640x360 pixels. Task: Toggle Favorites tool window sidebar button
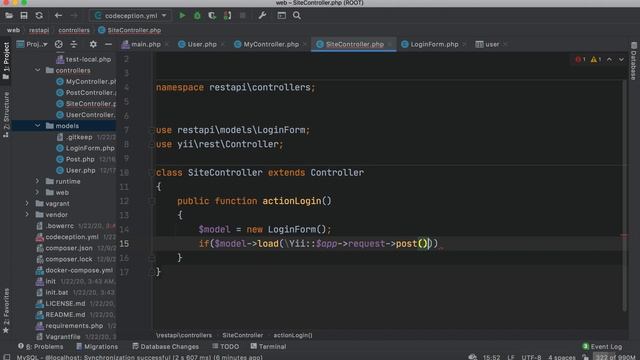point(6,311)
